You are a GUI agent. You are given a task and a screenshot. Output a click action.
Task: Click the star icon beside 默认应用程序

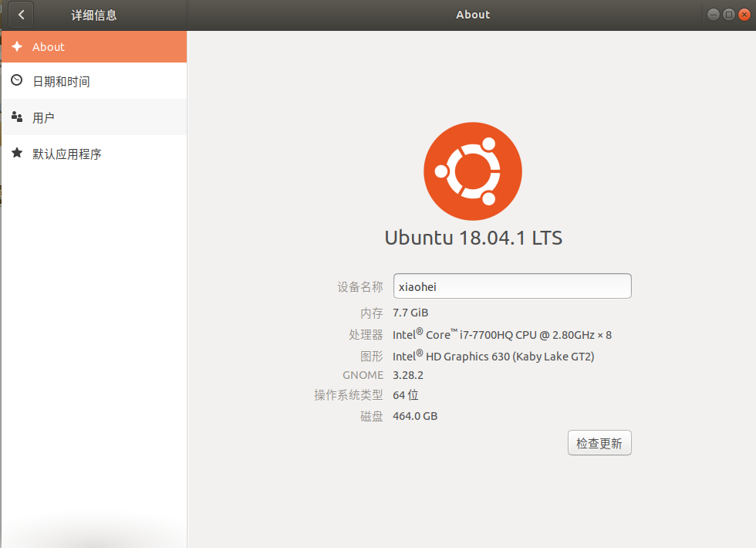(17, 153)
